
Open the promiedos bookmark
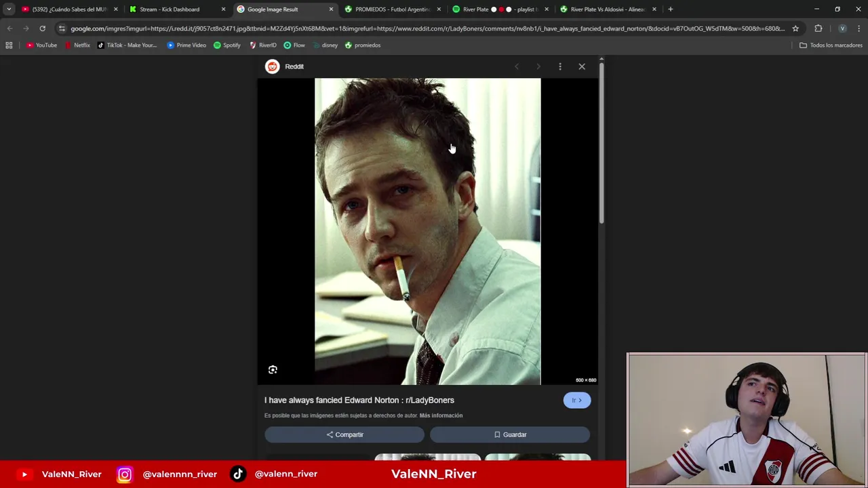tap(363, 45)
